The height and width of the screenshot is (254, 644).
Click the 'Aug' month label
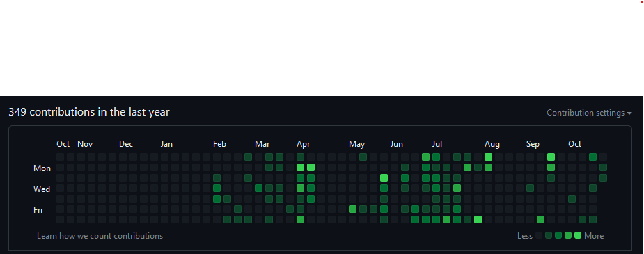tap(492, 144)
